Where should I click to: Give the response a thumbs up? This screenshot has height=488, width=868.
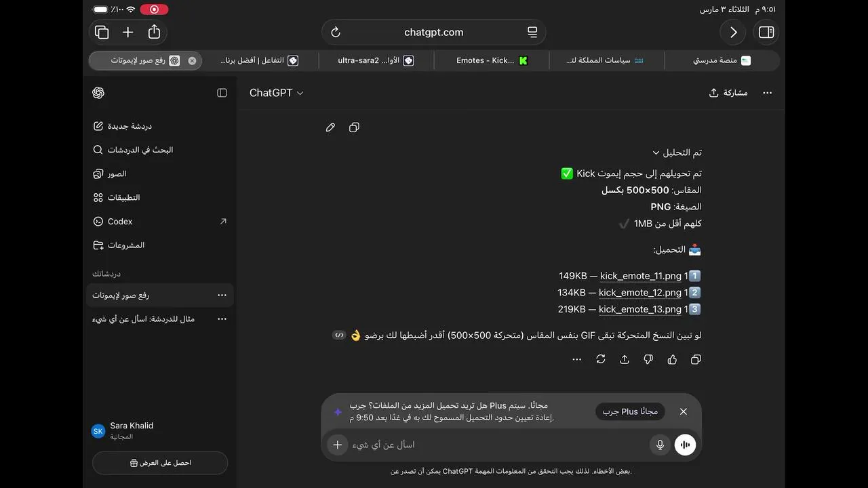(x=672, y=359)
